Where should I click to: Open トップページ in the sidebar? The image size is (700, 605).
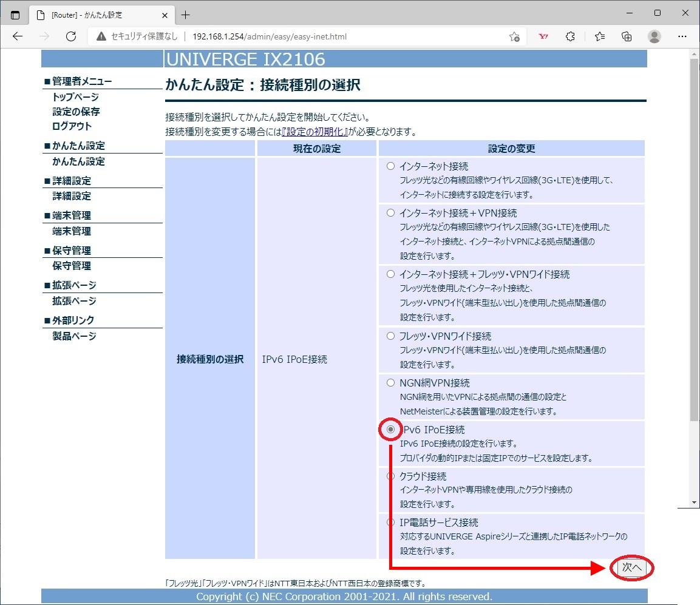click(x=75, y=97)
